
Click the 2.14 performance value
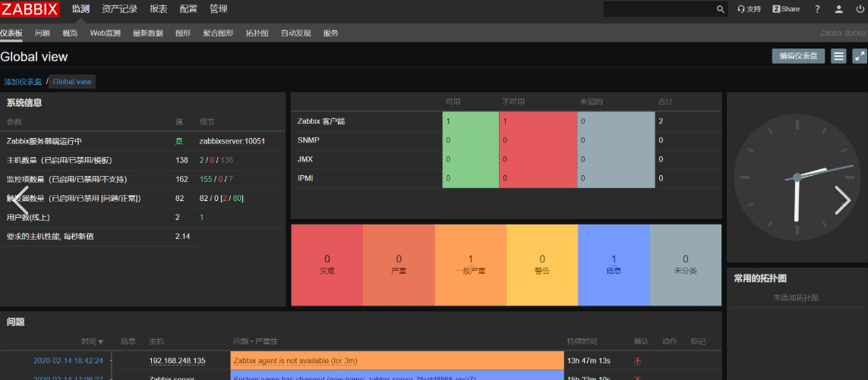(183, 236)
